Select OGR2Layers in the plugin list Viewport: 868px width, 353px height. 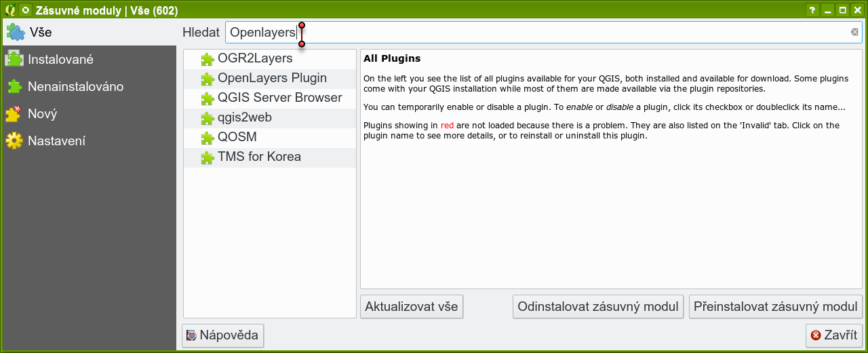tap(270, 58)
